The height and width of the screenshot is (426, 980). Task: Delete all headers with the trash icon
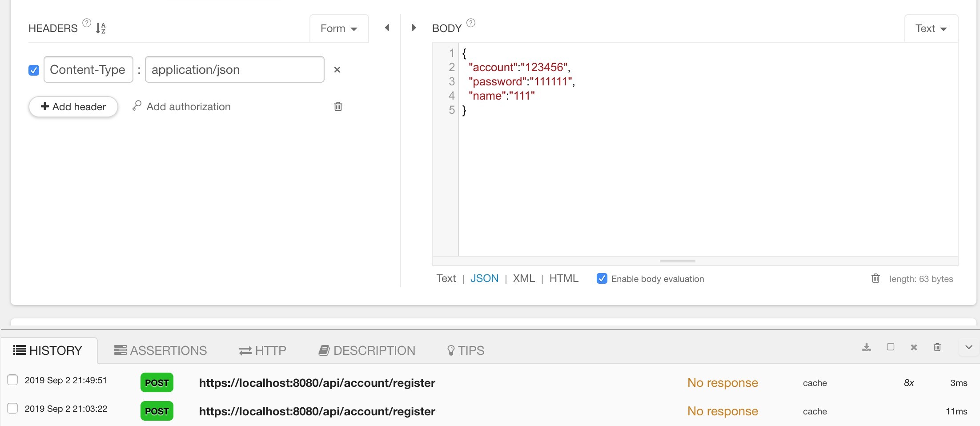[338, 106]
